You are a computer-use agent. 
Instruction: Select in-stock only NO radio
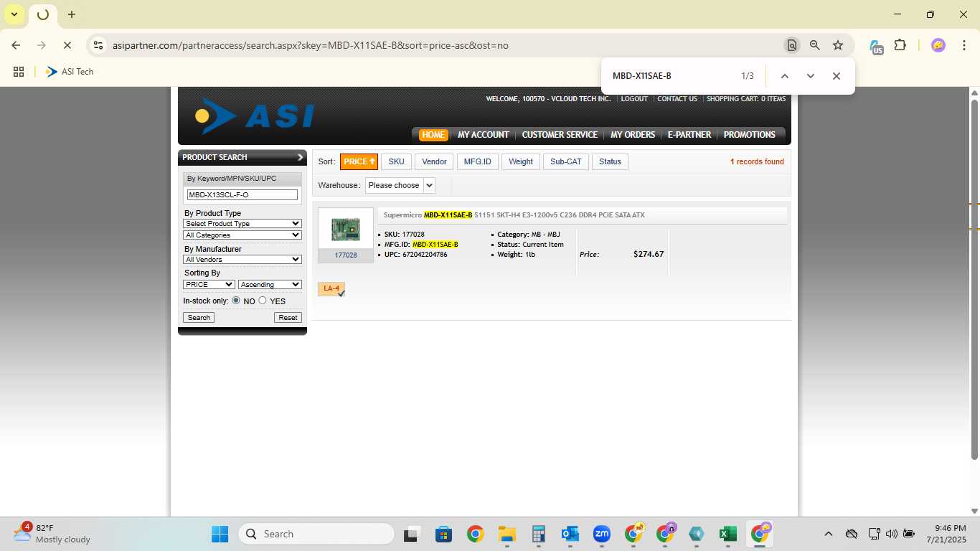coord(236,301)
